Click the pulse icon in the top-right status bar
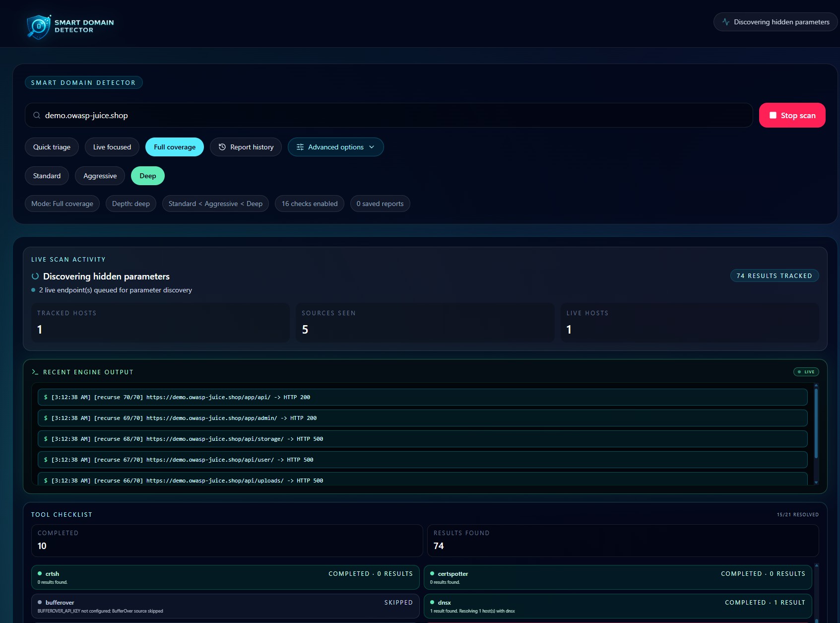The image size is (840, 623). [726, 22]
